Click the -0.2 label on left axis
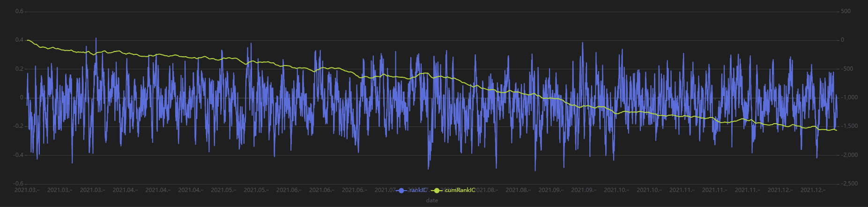This screenshot has height=207, width=868. tap(18, 126)
